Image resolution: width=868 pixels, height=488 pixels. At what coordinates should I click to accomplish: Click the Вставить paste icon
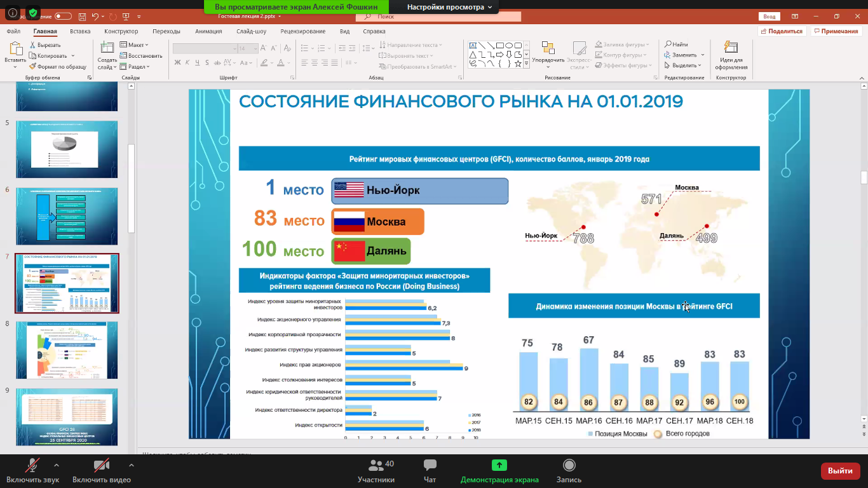(15, 50)
